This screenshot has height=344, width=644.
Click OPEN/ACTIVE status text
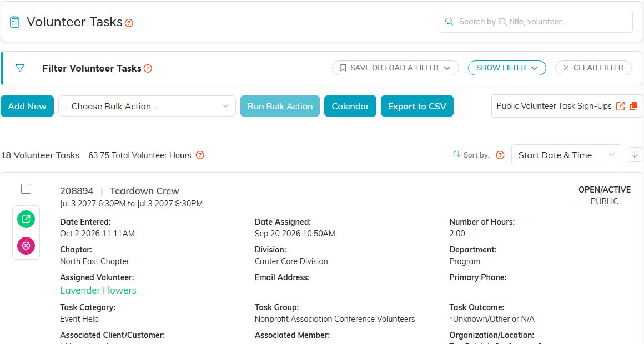[604, 190]
